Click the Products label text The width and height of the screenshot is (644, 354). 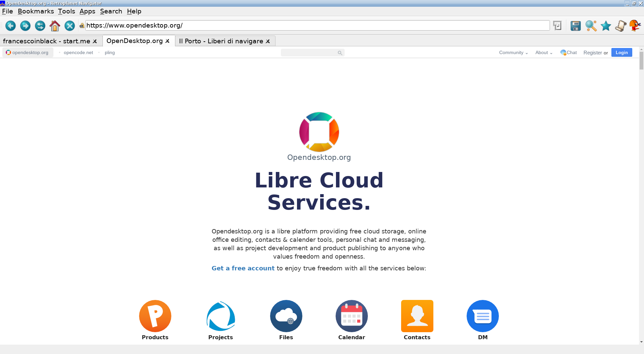[155, 337]
